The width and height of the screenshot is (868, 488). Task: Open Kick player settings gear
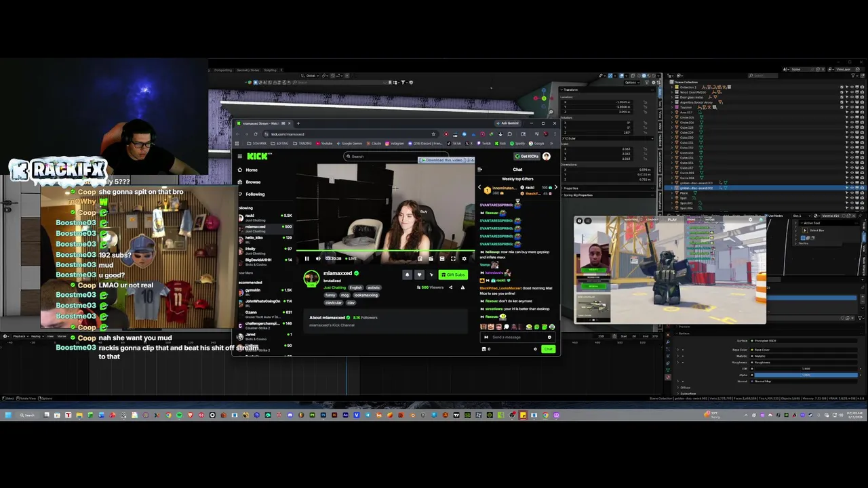464,258
